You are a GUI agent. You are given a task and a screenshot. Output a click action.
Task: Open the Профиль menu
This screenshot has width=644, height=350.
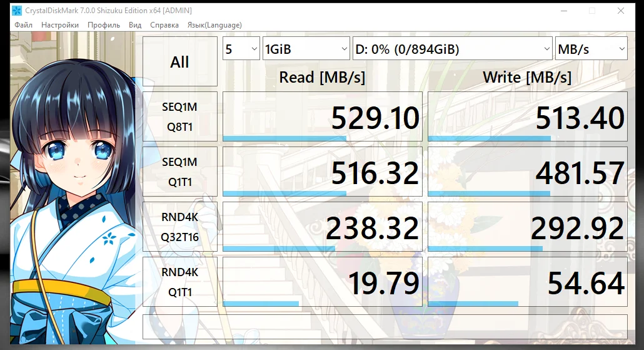[104, 25]
